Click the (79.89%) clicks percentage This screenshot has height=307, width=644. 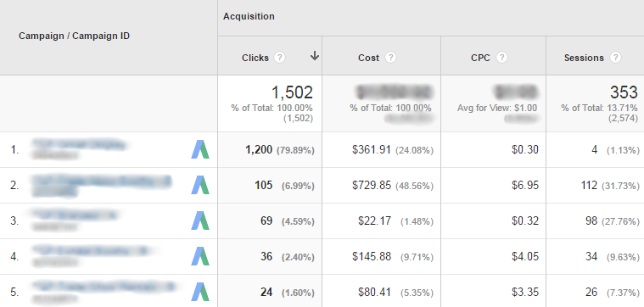pos(296,151)
